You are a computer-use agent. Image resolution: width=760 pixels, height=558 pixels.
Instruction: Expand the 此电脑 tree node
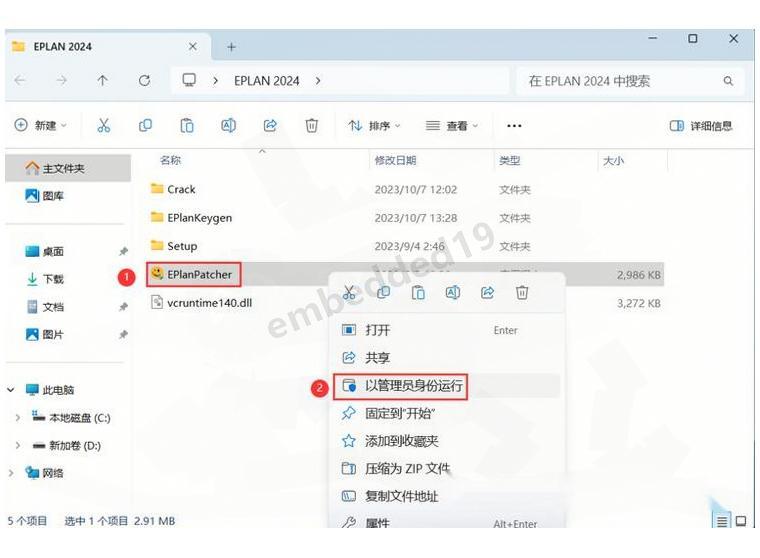tap(11, 390)
